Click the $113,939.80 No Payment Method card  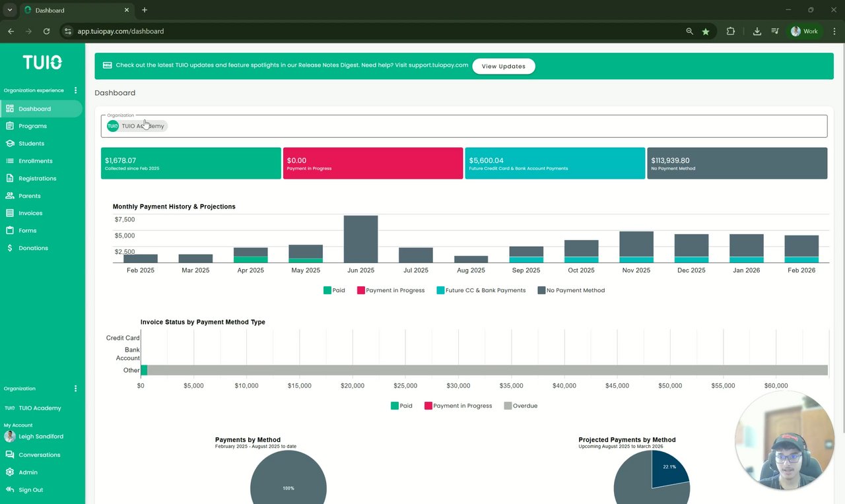(x=737, y=163)
